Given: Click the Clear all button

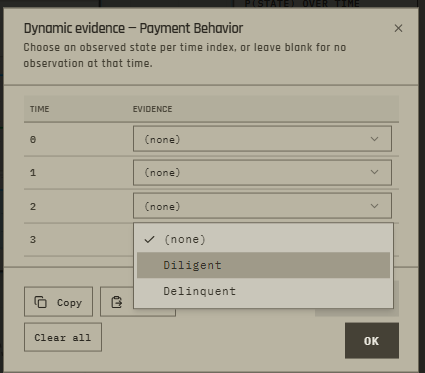Looking at the screenshot, I should coord(63,337).
